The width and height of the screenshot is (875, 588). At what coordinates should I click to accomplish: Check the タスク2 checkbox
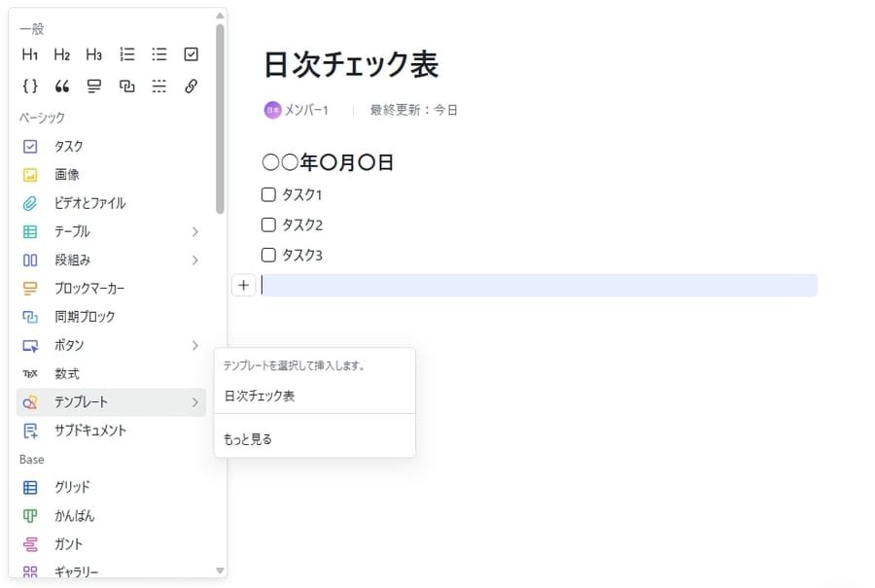tap(268, 225)
